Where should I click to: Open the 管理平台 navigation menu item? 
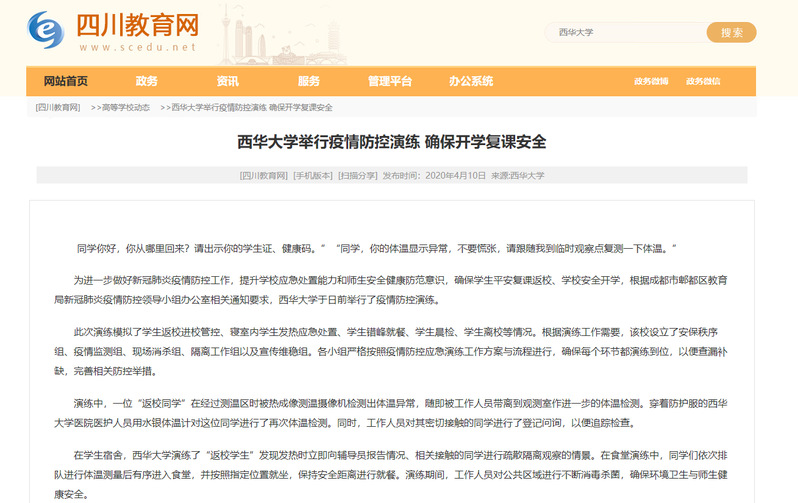[x=390, y=81]
